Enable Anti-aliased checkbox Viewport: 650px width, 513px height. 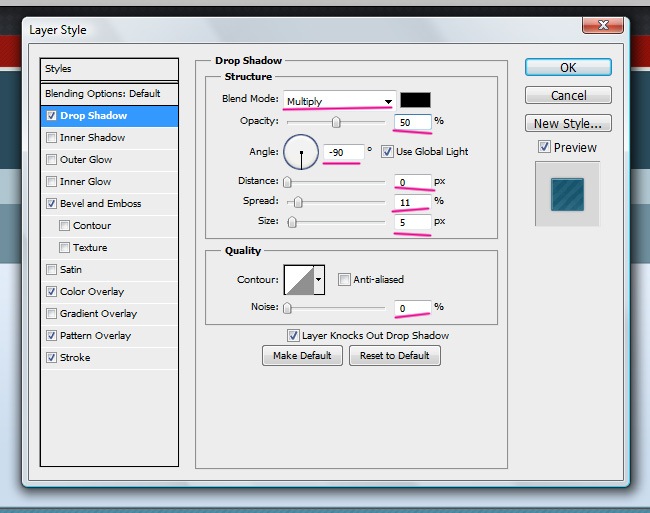(x=344, y=280)
